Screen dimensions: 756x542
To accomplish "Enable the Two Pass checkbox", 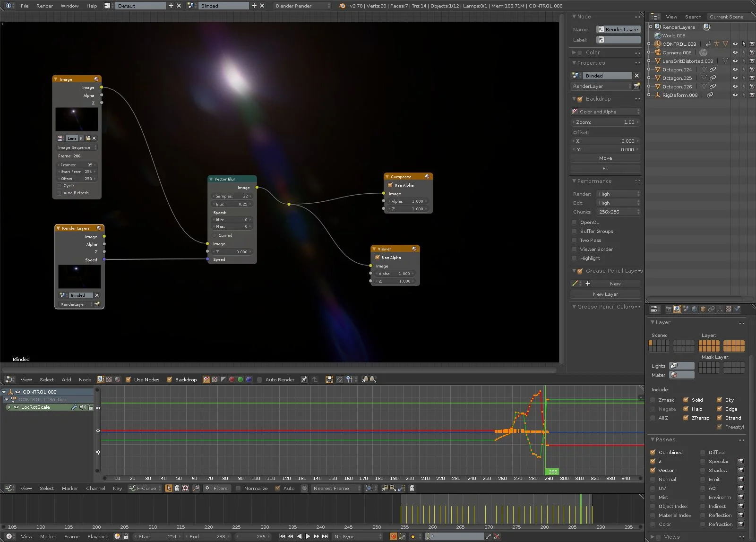I will [575, 240].
